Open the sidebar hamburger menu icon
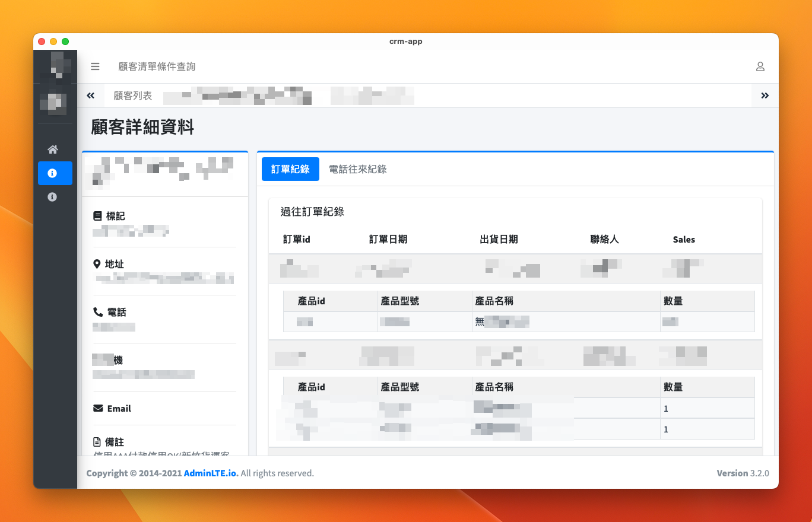This screenshot has height=522, width=812. (95, 66)
